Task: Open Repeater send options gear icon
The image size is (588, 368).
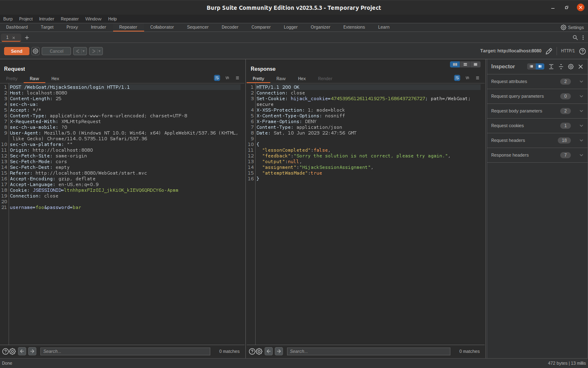Action: pos(36,51)
